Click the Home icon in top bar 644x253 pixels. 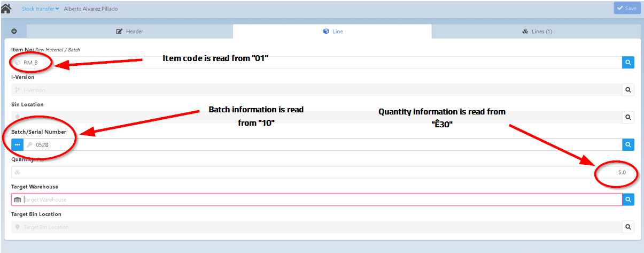coord(7,9)
